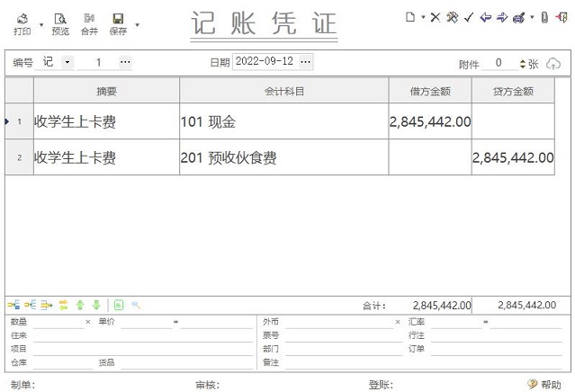Go to previous voucher with left arrow

point(486,17)
